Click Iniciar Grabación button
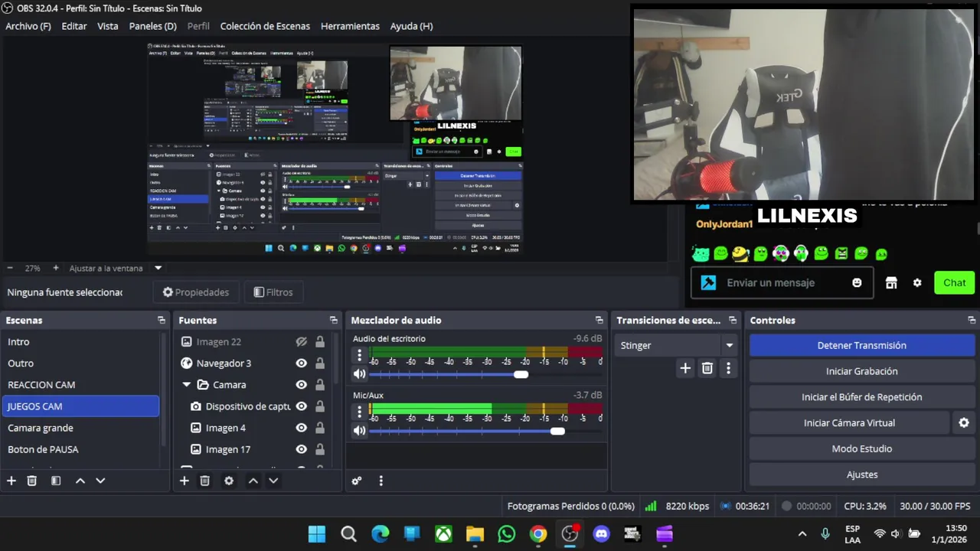Image resolution: width=980 pixels, height=551 pixels. point(862,371)
